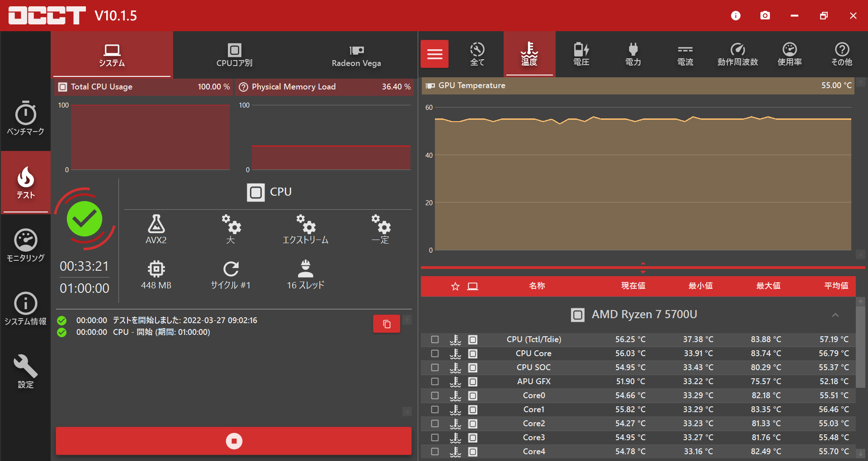This screenshot has width=868, height=461.
Task: Check the Core4 row checkbox
Action: coord(435,452)
